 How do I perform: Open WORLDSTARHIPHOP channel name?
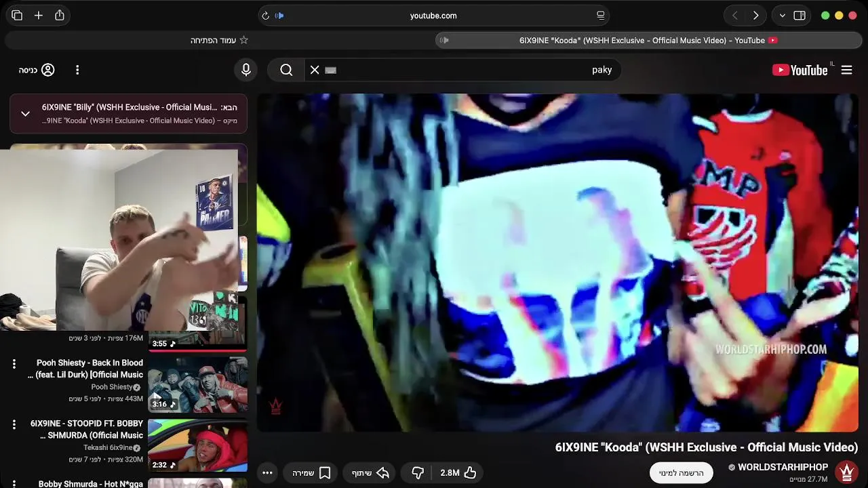tap(783, 467)
